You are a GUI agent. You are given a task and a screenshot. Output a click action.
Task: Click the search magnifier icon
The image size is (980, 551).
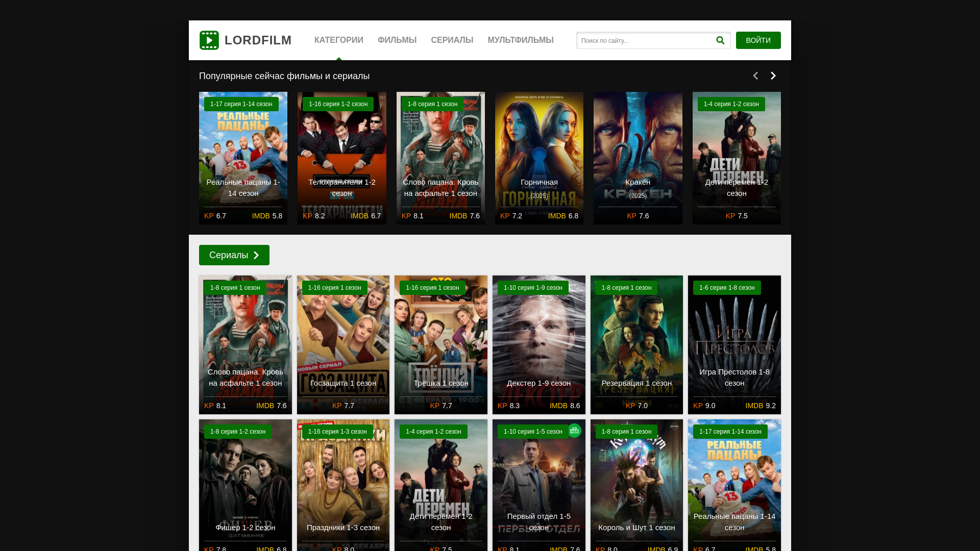[x=720, y=40]
